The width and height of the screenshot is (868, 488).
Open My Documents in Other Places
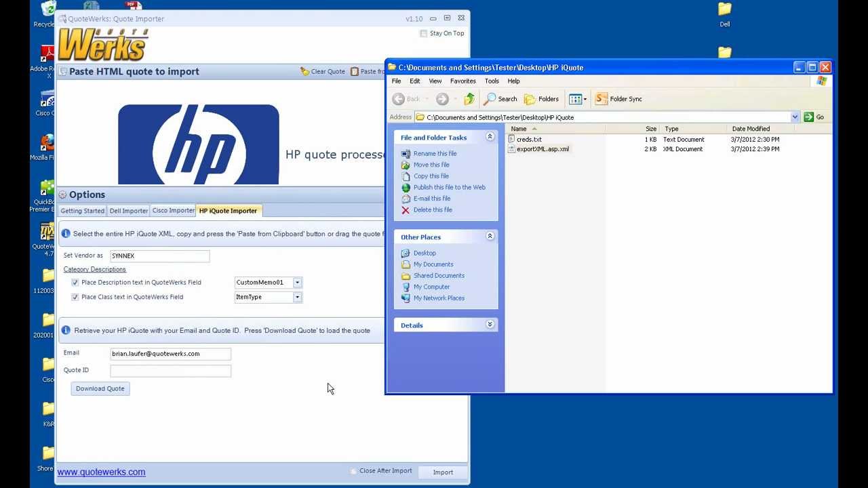[x=433, y=264]
